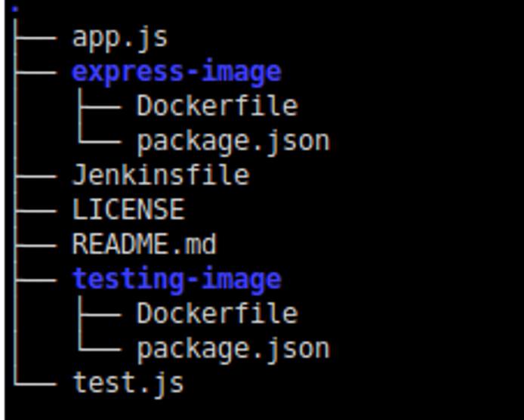Click the app.js file name
524x420 pixels.
click(119, 37)
